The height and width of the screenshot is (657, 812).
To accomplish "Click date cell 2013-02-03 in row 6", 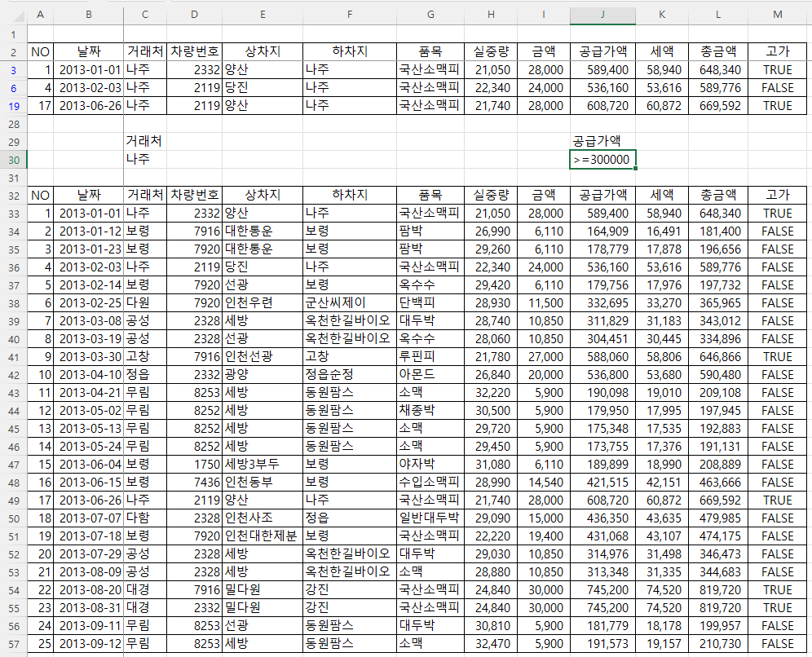I will tap(89, 88).
